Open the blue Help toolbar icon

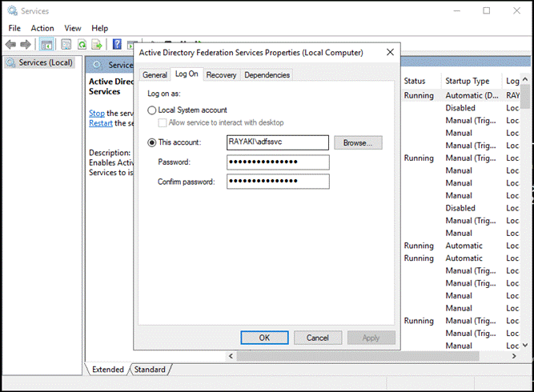pos(117,44)
